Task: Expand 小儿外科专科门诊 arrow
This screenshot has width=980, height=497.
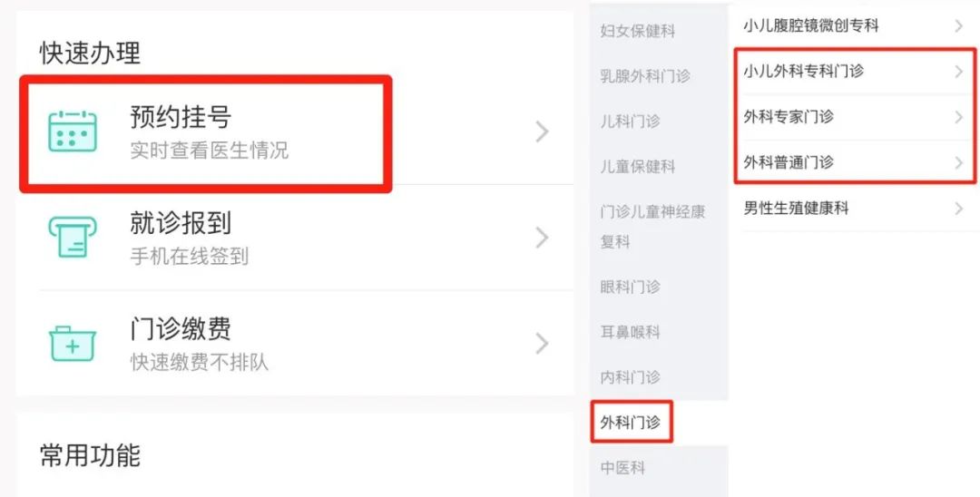Action: [959, 71]
